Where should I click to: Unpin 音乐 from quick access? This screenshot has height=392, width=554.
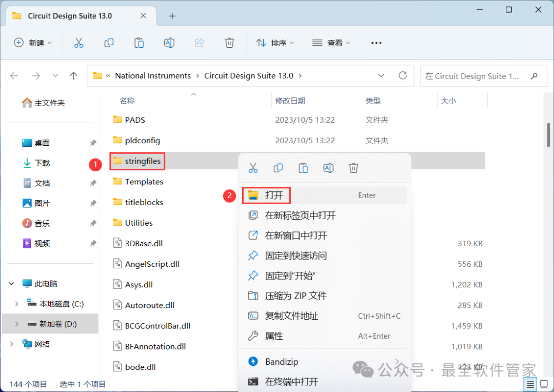tap(93, 223)
